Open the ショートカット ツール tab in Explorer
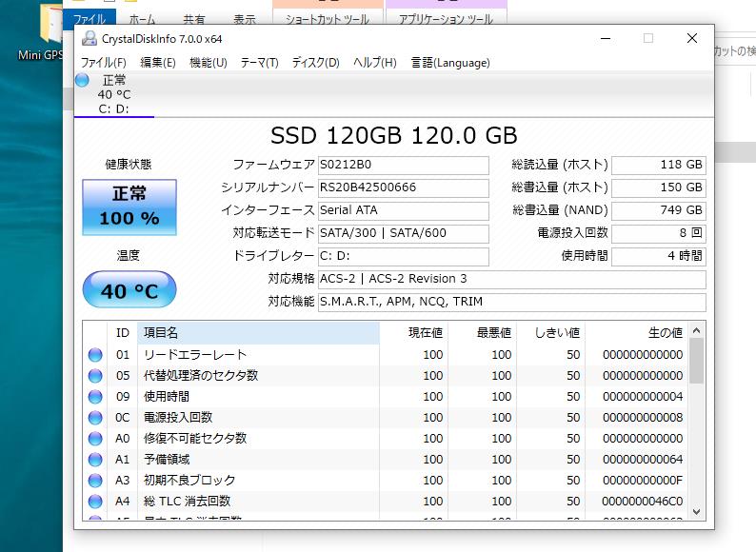756x552 pixels. [328, 19]
